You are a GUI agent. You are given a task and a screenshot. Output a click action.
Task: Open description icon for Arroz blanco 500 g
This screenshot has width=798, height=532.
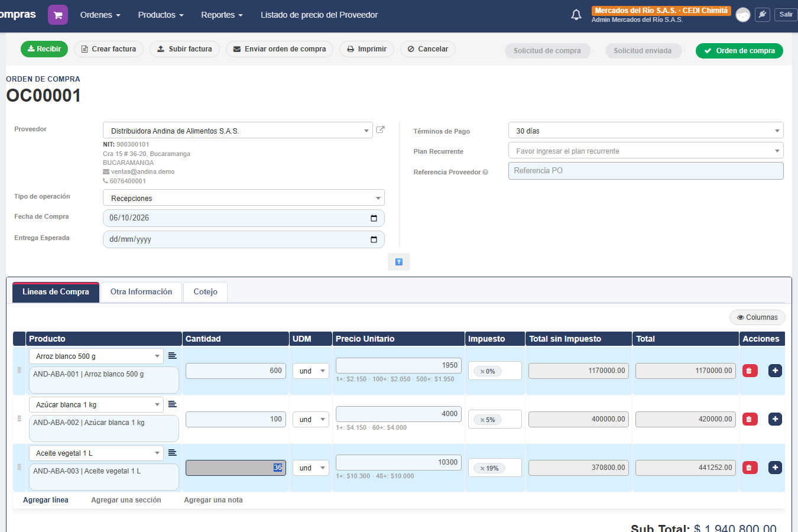coord(173,356)
